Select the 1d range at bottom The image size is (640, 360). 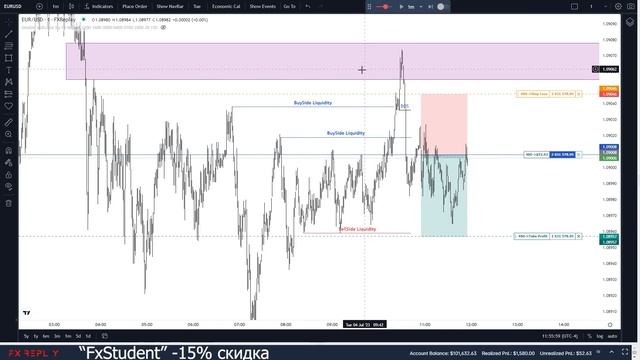tap(88, 336)
